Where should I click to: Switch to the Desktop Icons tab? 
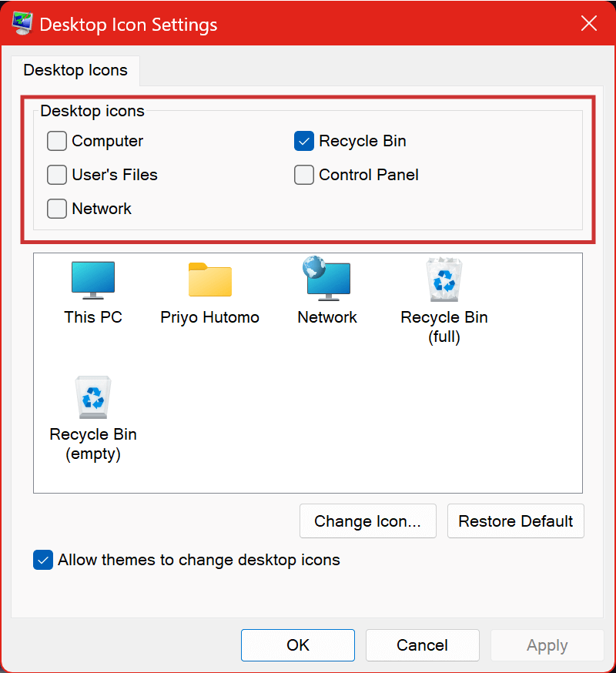(x=75, y=70)
